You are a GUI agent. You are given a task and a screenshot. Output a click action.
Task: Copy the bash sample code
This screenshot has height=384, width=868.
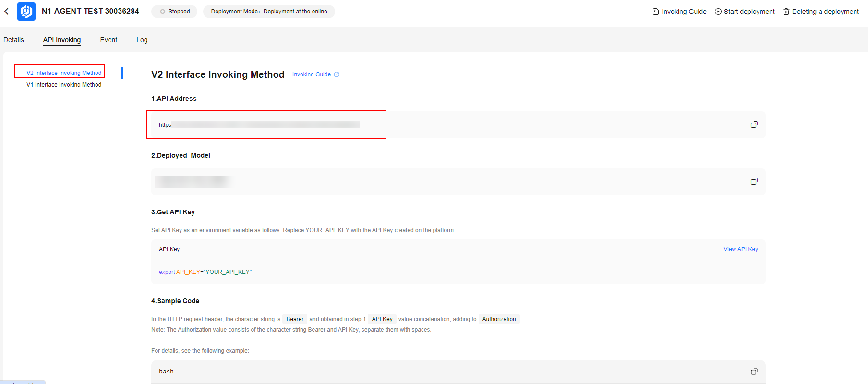[x=754, y=372]
